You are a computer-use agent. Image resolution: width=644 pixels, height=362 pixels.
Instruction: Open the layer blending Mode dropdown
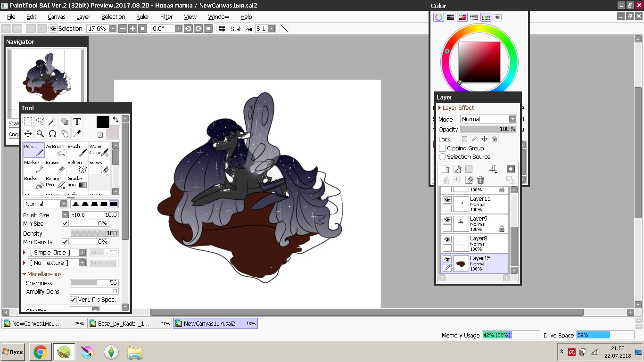[x=488, y=119]
